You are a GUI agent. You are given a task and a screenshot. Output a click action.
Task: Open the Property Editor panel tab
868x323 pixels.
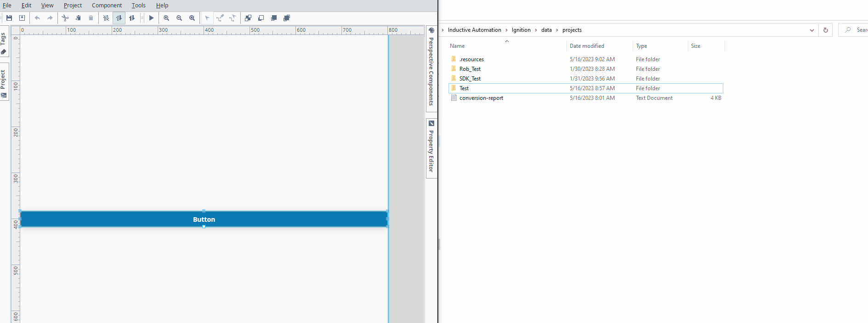(431, 148)
